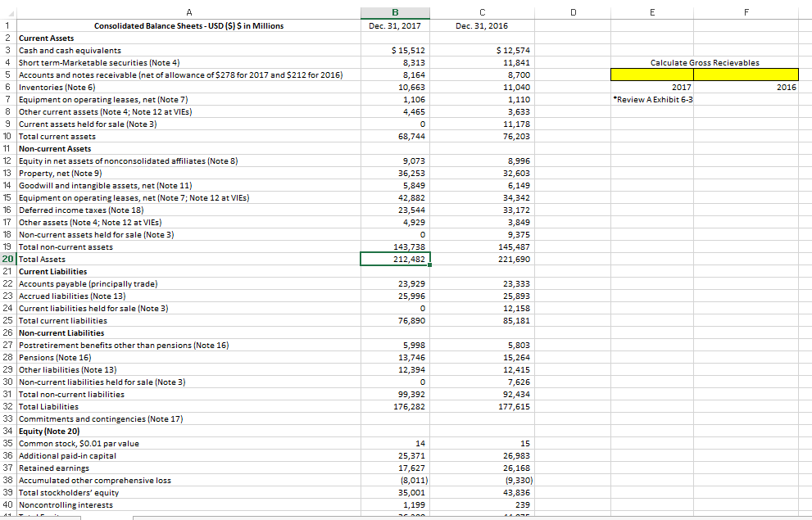Click the 'Calculate Gross Recievables' cell

tap(705, 62)
